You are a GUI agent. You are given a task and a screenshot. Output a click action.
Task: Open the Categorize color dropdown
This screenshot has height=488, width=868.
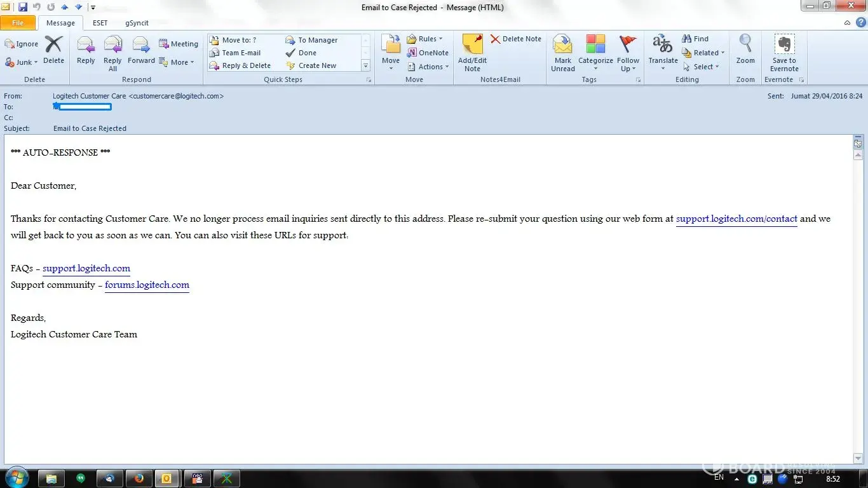pos(595,53)
